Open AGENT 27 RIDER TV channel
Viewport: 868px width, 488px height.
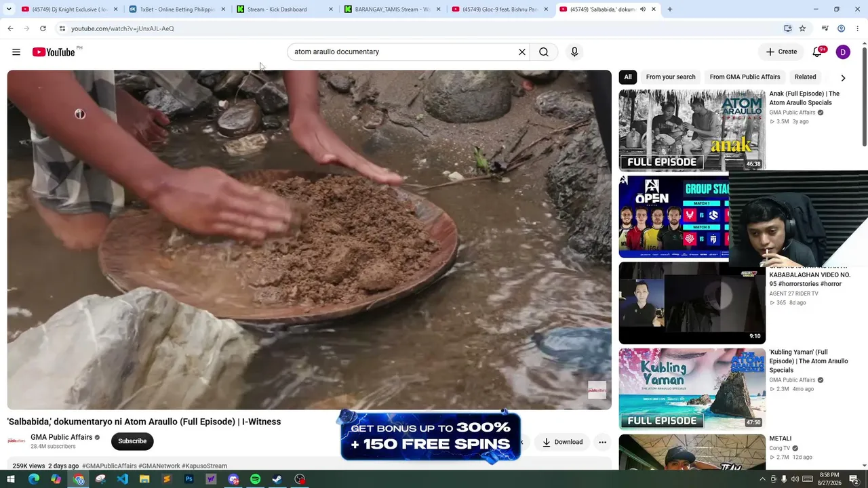click(794, 293)
